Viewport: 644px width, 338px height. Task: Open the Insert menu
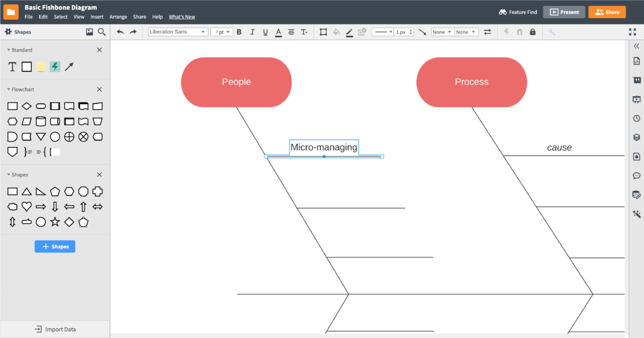[97, 17]
